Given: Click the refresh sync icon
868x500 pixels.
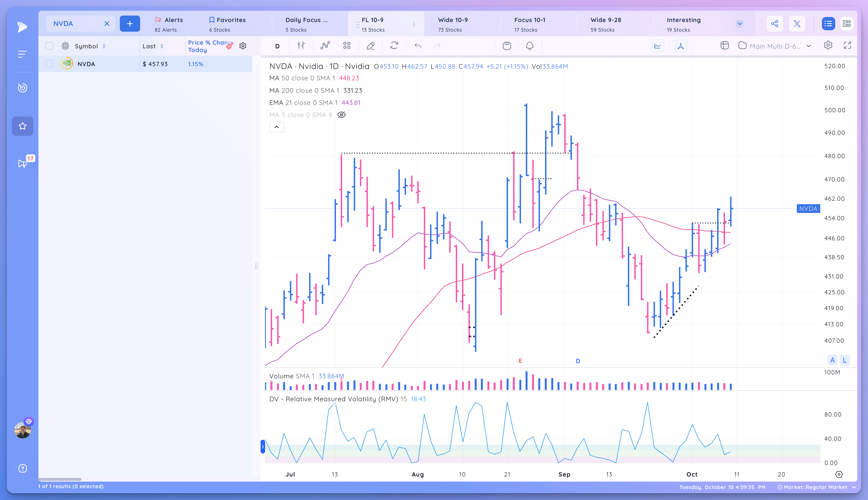Looking at the screenshot, I should [394, 45].
